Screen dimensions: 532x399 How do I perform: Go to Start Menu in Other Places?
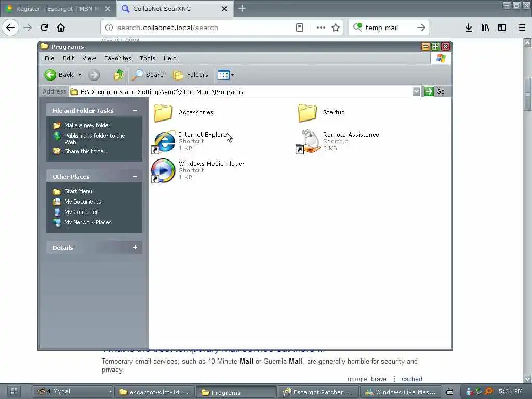point(78,191)
